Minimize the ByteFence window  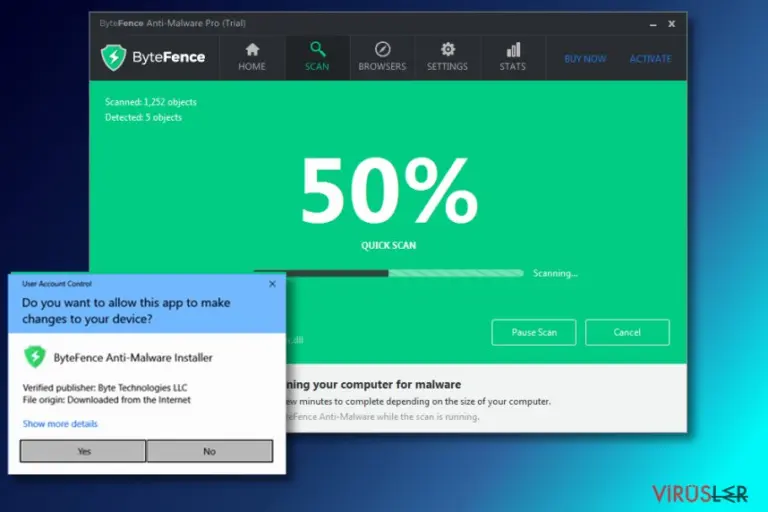(653, 24)
